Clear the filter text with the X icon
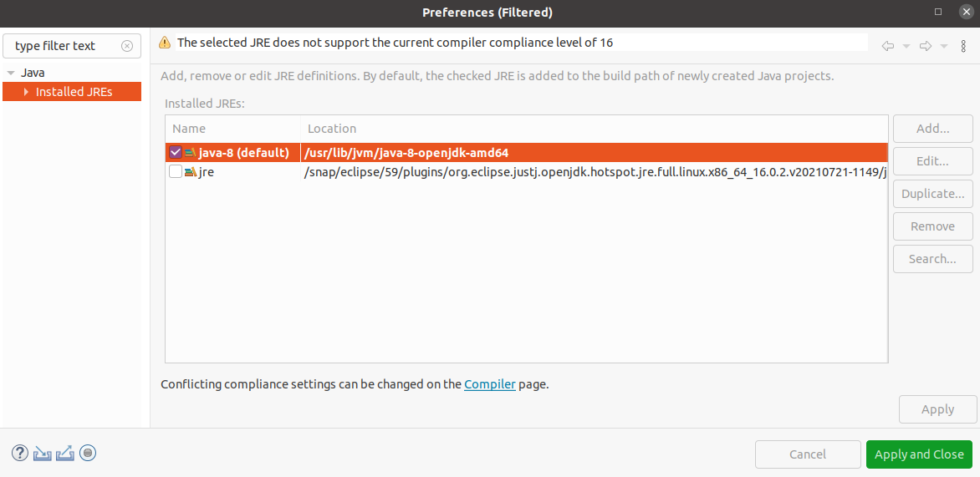Screen dimensions: 980x477 [127, 46]
